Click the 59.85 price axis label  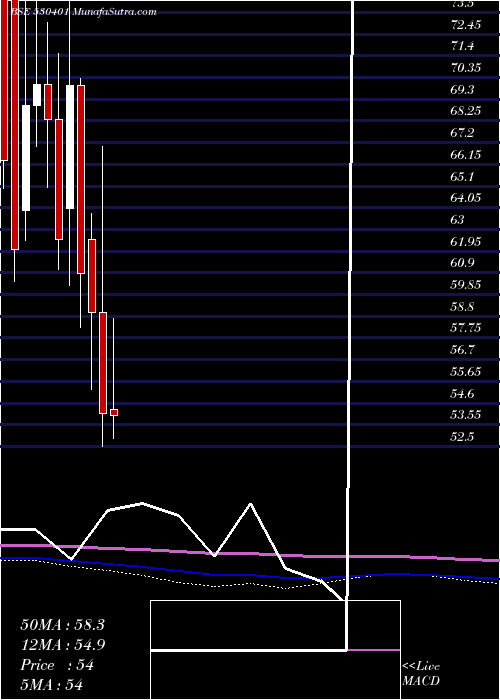tap(466, 286)
